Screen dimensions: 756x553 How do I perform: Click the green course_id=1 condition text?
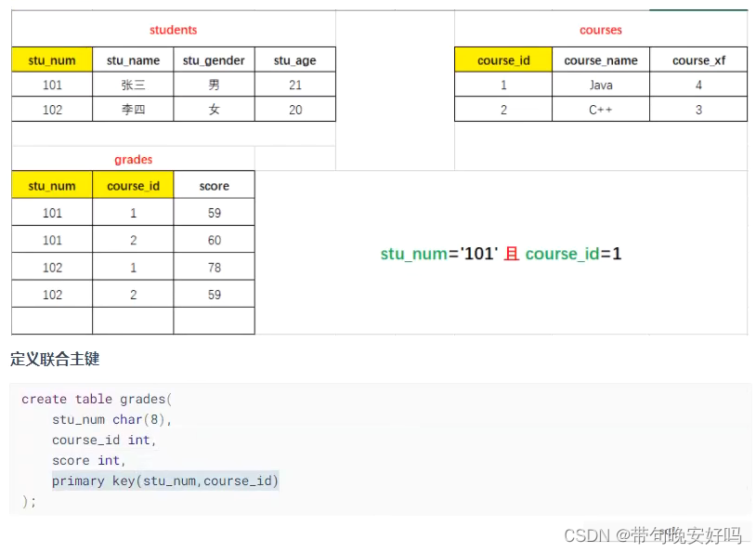pos(573,254)
